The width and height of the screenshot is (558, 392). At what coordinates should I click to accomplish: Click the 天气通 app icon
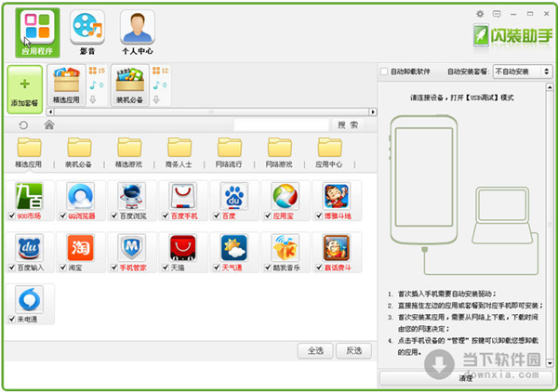[233, 247]
